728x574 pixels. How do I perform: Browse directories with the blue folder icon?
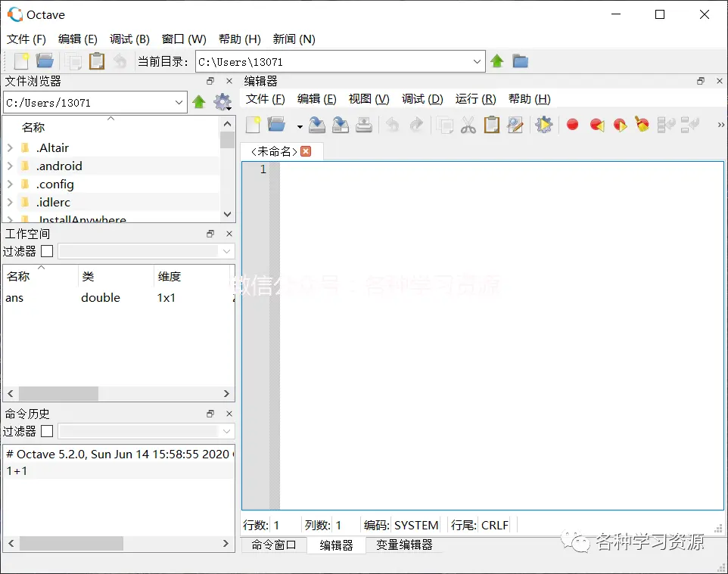pos(520,61)
